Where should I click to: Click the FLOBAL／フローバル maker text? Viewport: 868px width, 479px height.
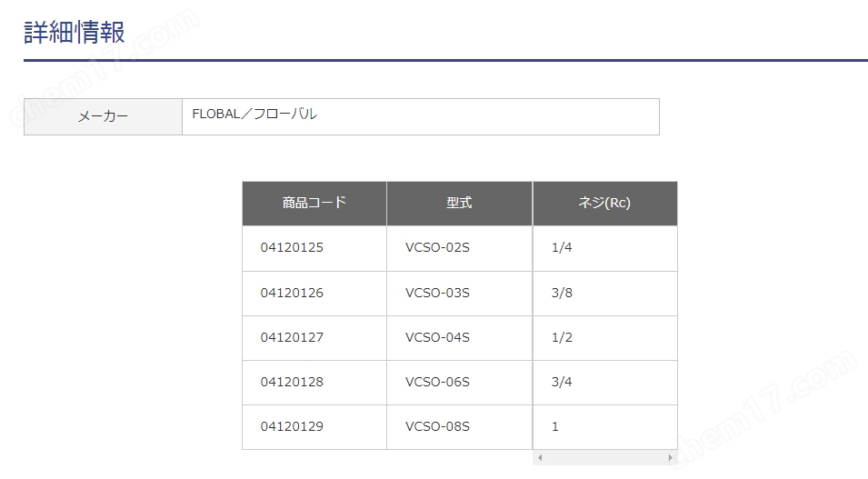click(254, 115)
